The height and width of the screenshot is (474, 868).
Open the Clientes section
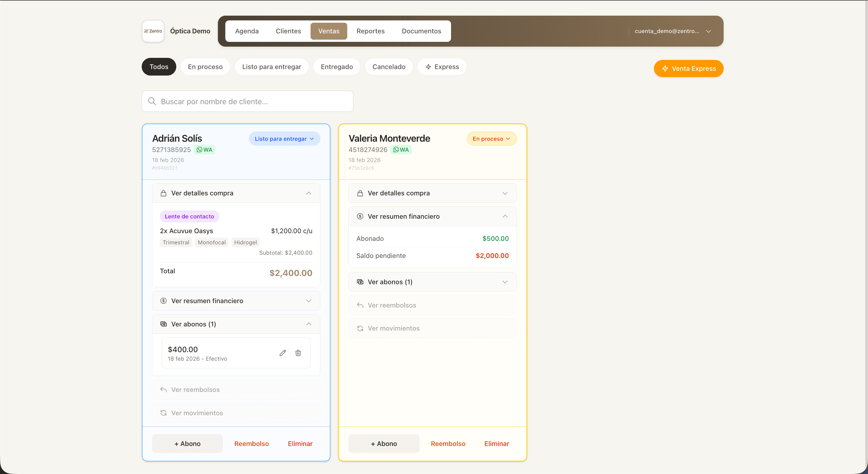click(x=288, y=31)
